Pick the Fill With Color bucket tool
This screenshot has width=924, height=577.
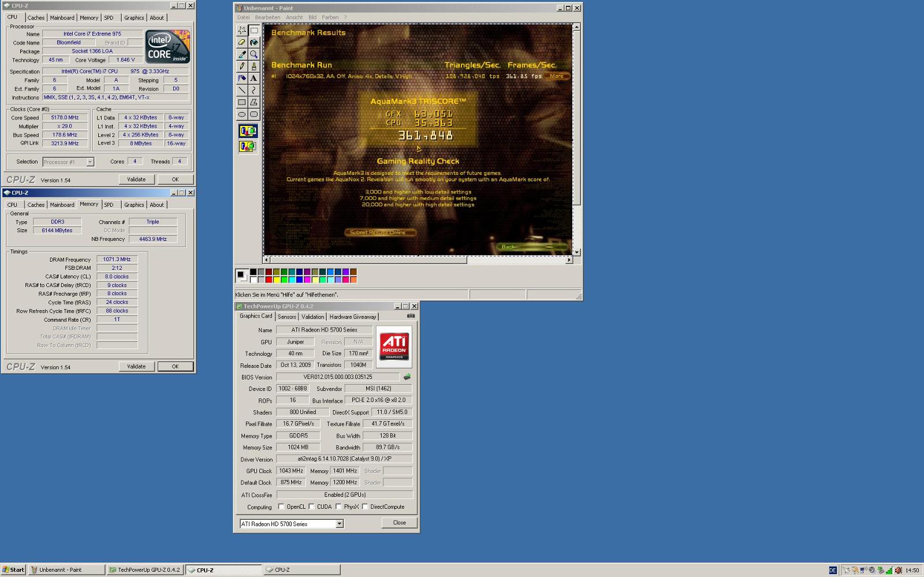point(254,42)
